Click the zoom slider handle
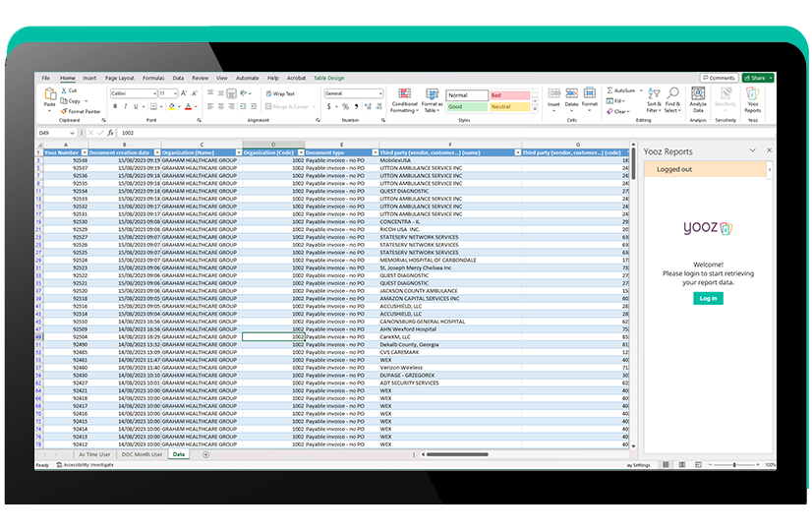 (x=733, y=465)
